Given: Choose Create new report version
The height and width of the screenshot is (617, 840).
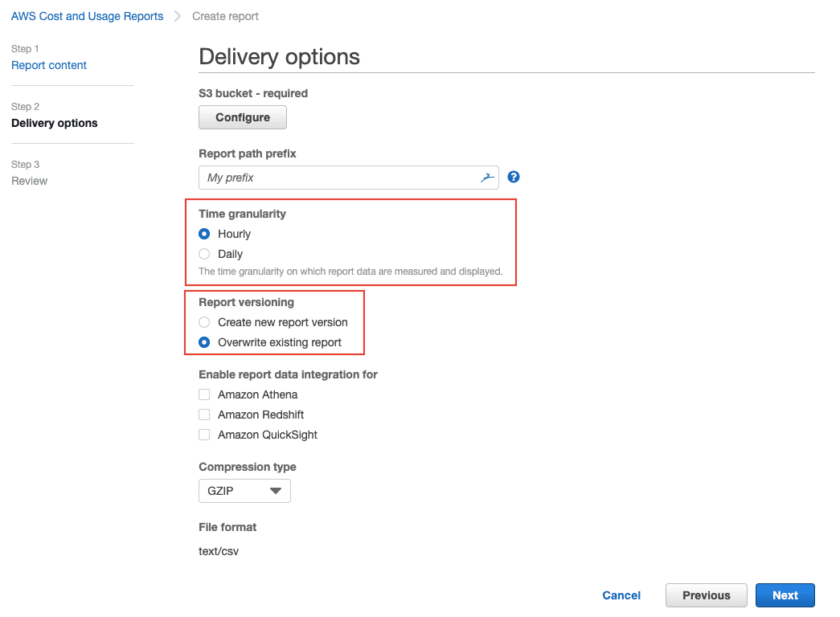Looking at the screenshot, I should (x=204, y=322).
